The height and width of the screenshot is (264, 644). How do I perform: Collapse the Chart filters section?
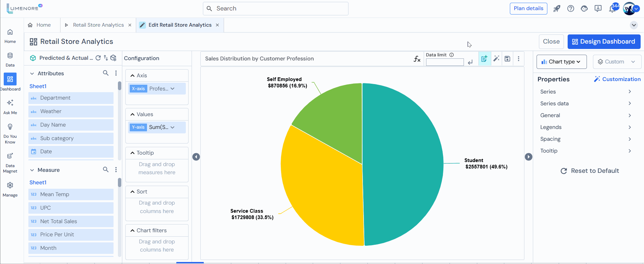pos(132,231)
